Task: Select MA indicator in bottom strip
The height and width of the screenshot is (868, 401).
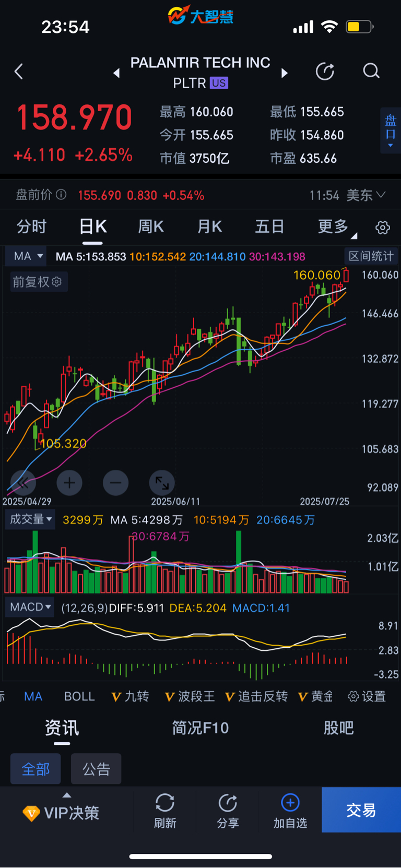Action: coord(33,696)
